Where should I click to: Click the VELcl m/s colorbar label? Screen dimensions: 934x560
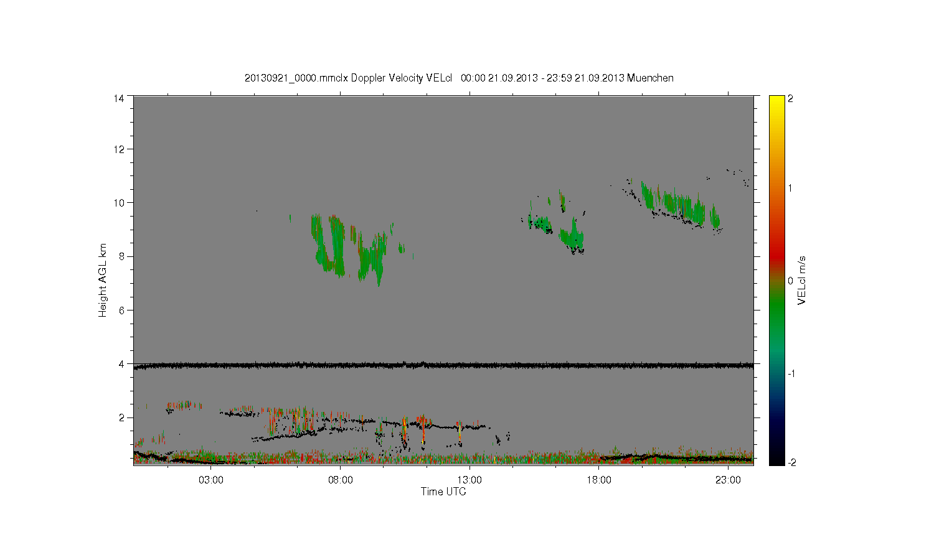coord(802,280)
